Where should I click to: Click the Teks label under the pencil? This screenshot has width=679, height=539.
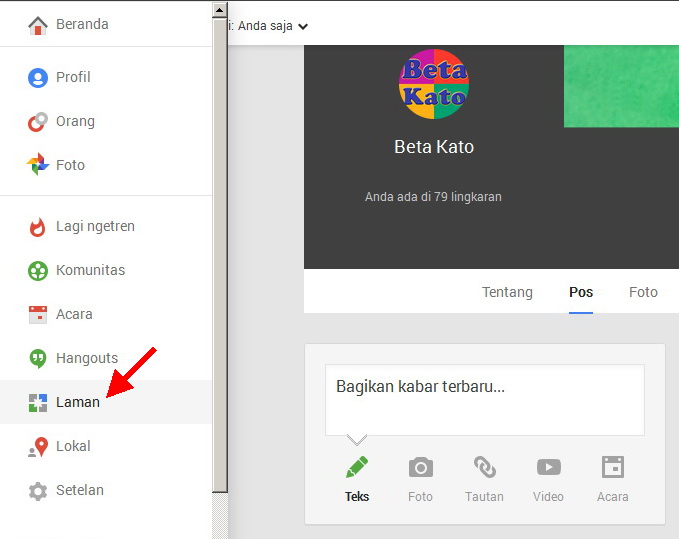click(357, 497)
